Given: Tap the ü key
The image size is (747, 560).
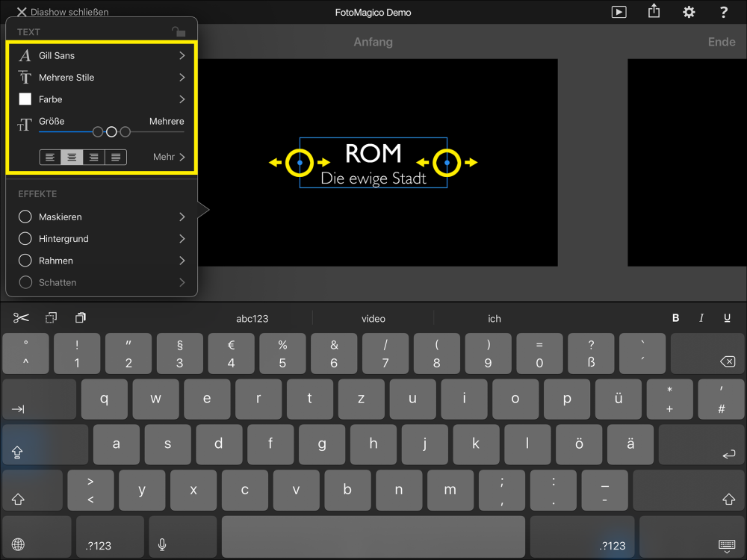Looking at the screenshot, I should (x=618, y=399).
